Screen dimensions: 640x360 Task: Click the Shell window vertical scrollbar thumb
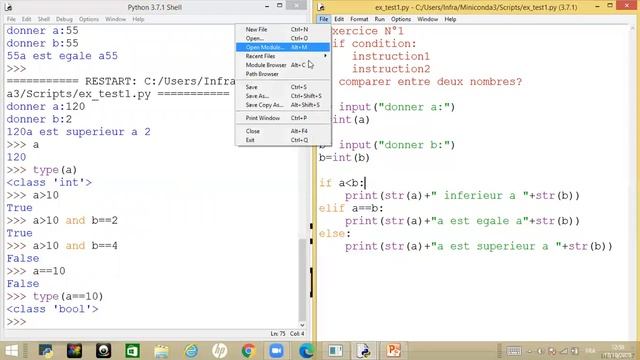coord(302,280)
